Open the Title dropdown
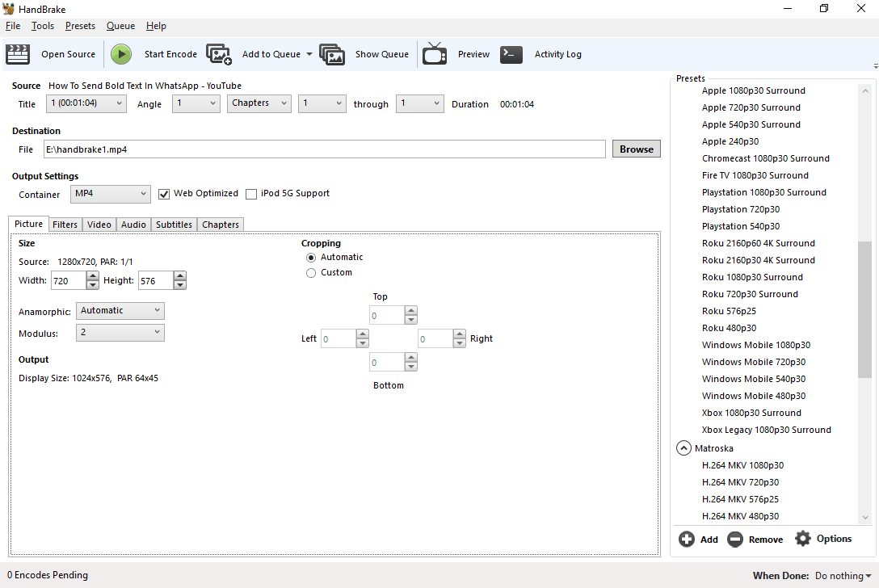Screen dimensions: 879x588 pos(87,103)
